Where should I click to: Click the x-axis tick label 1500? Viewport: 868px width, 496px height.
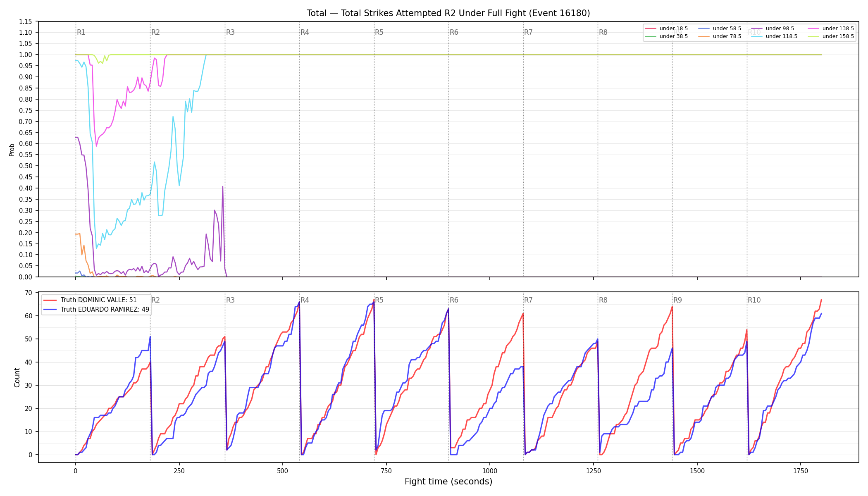[697, 471]
